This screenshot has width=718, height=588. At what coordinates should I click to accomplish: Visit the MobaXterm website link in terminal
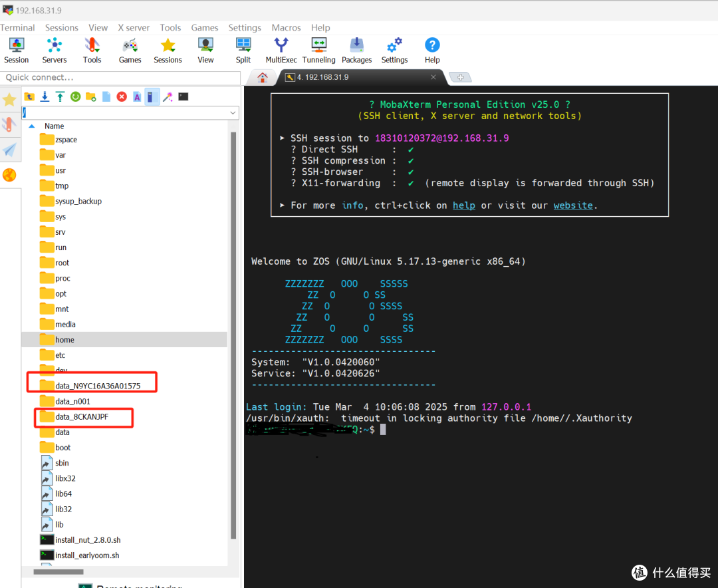coord(572,205)
